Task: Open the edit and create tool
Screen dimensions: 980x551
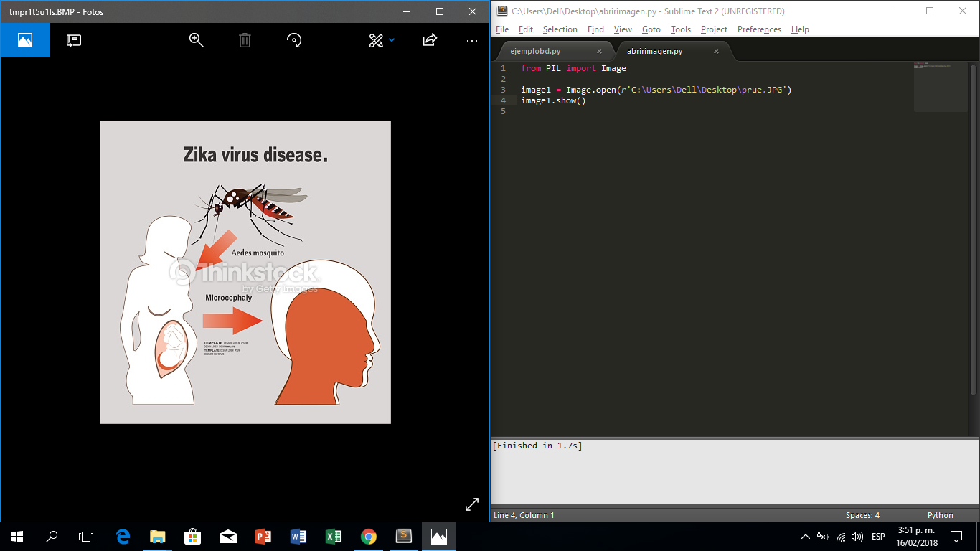Action: pyautogui.click(x=376, y=40)
